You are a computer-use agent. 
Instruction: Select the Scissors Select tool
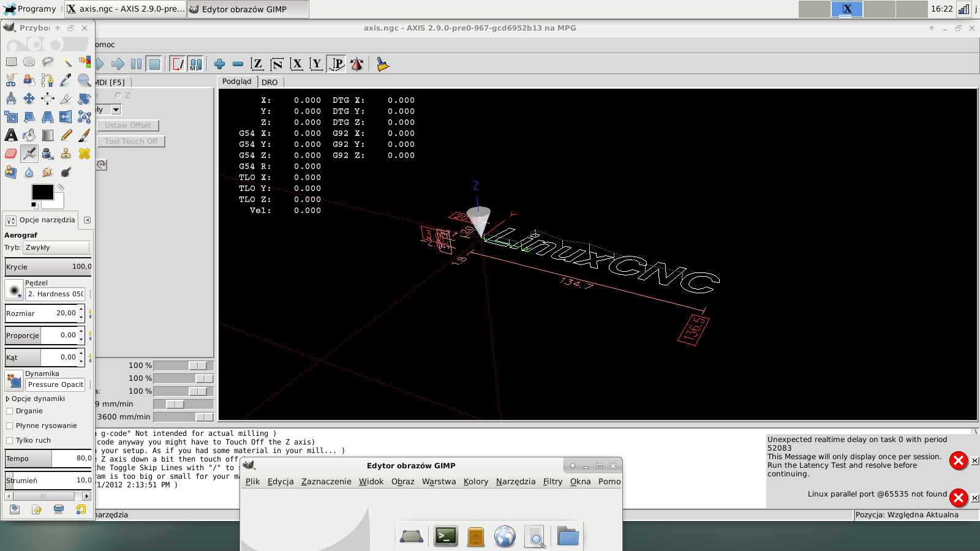point(11,80)
